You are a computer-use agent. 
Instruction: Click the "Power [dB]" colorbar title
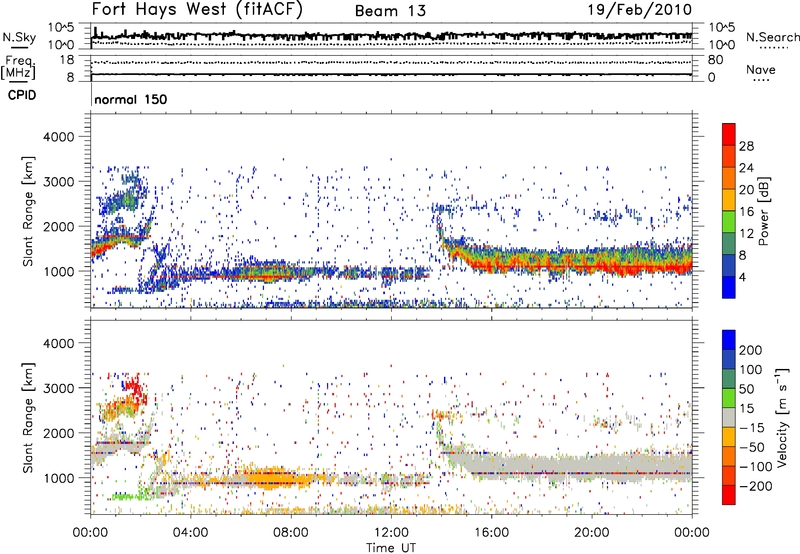tap(763, 211)
